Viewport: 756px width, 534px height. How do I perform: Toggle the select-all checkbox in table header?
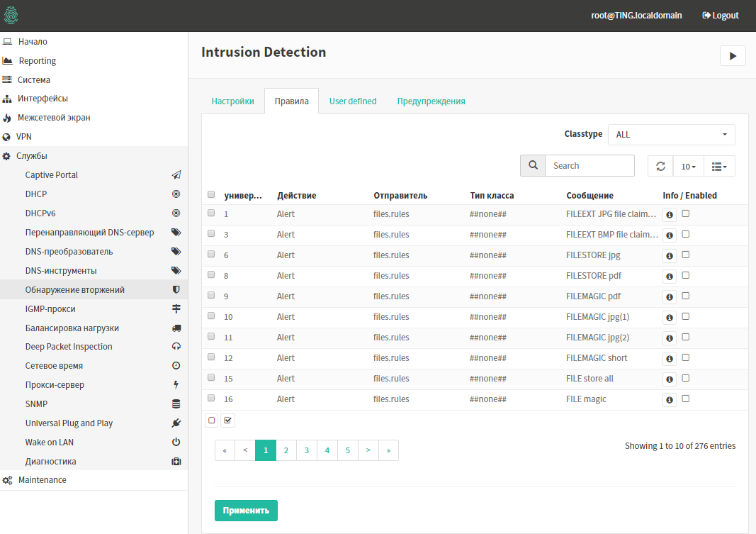(x=211, y=195)
